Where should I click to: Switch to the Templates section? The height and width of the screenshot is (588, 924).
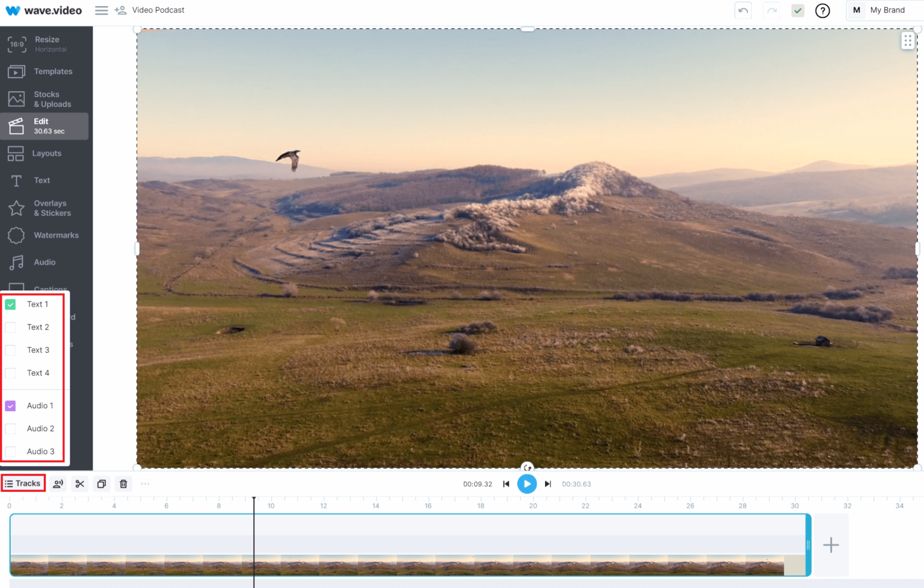pos(50,71)
